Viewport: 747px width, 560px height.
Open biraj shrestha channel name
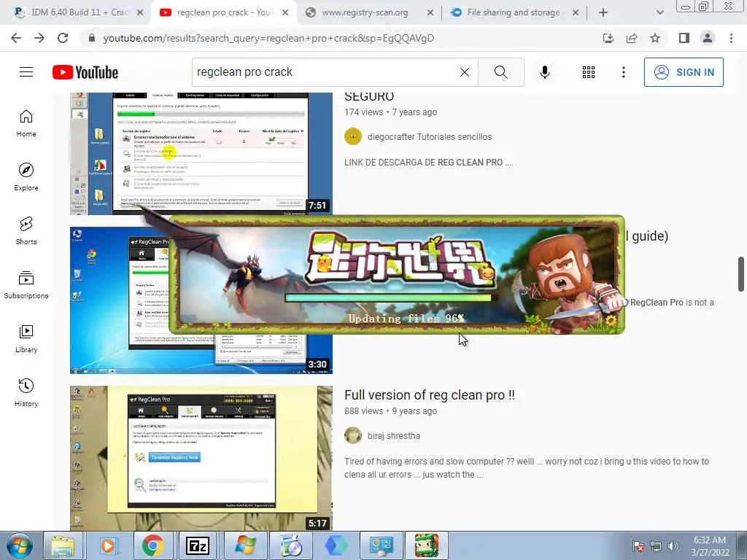click(393, 436)
